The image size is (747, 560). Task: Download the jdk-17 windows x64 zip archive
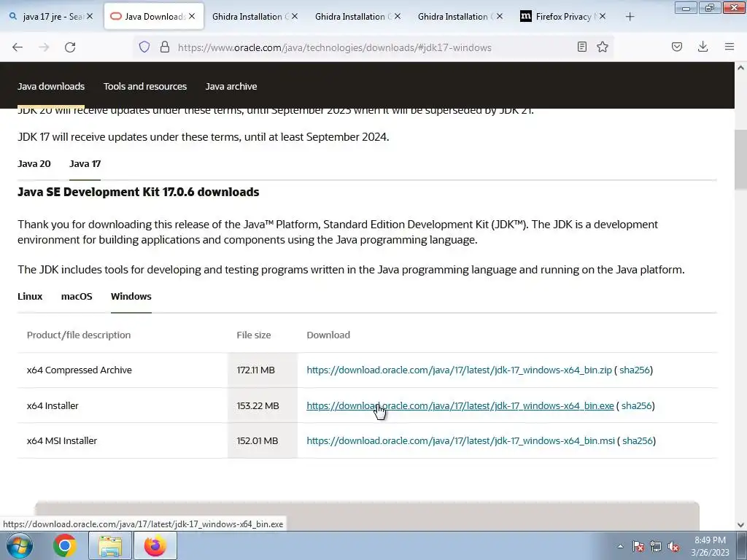tap(459, 370)
